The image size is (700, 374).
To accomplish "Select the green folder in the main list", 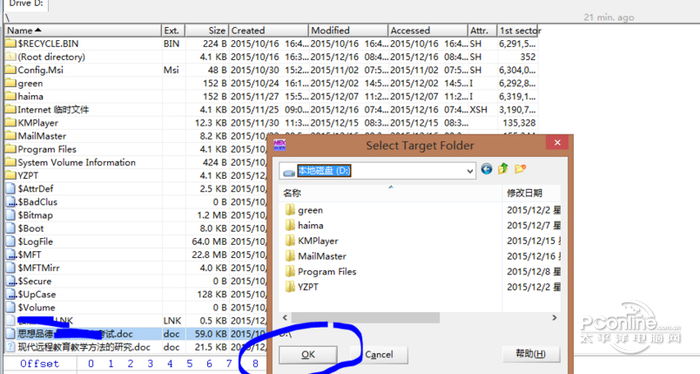I will tap(271, 83).
